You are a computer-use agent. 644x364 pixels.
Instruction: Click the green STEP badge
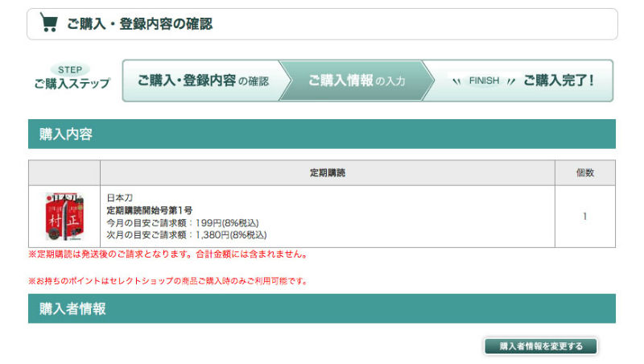[71, 70]
